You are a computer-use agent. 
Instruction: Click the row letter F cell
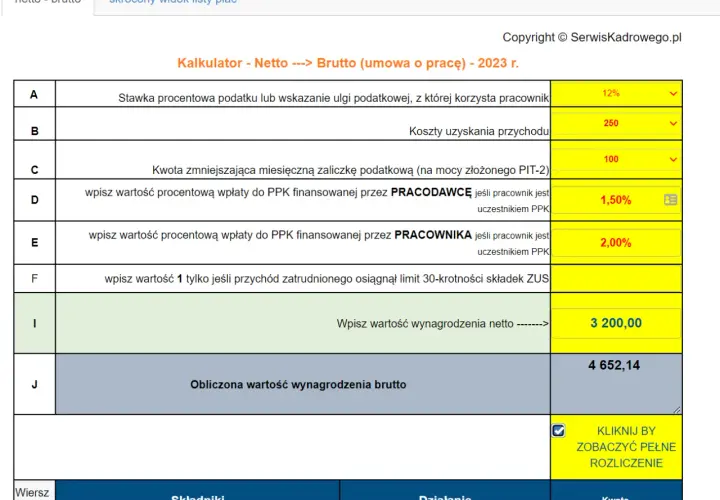tap(34, 279)
